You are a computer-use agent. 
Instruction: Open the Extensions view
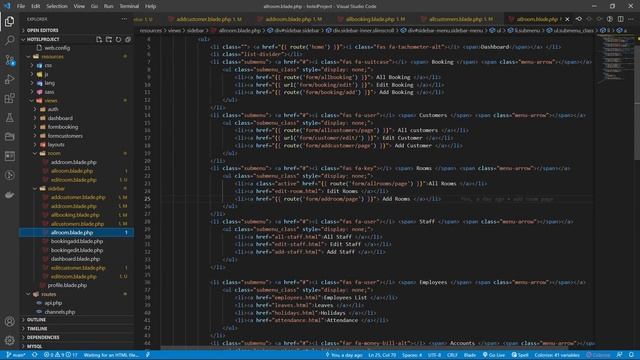coord(9,98)
